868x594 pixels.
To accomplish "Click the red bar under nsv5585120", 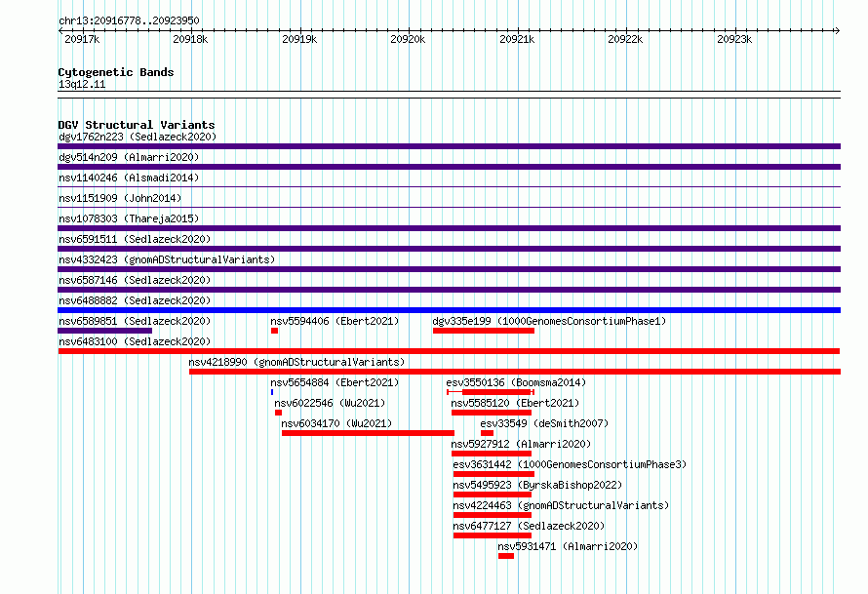I will [492, 413].
